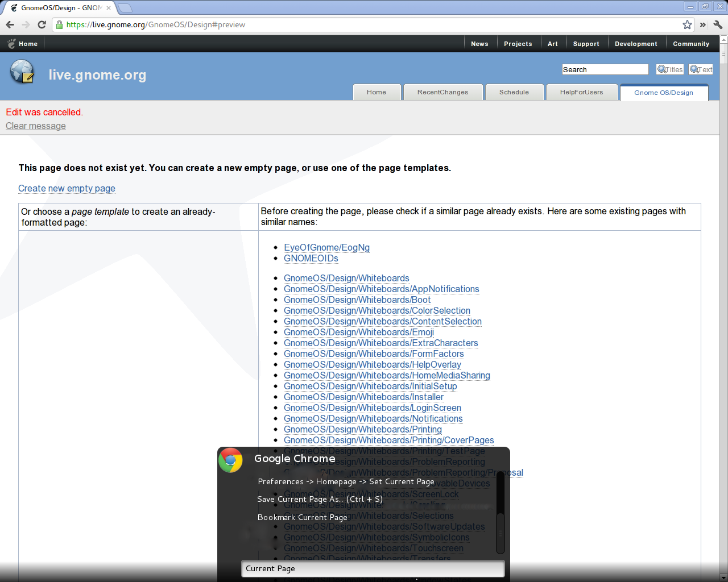728x582 pixels.
Task: Click the address bar URL
Action: coord(156,24)
